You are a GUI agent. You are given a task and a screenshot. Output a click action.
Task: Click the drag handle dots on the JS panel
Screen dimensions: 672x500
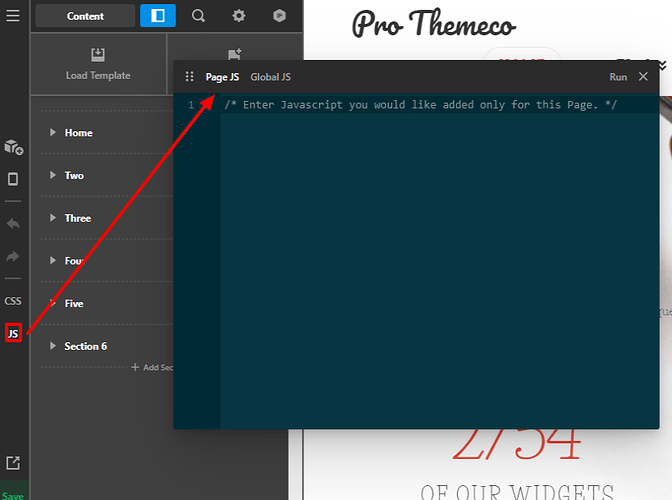click(x=189, y=77)
